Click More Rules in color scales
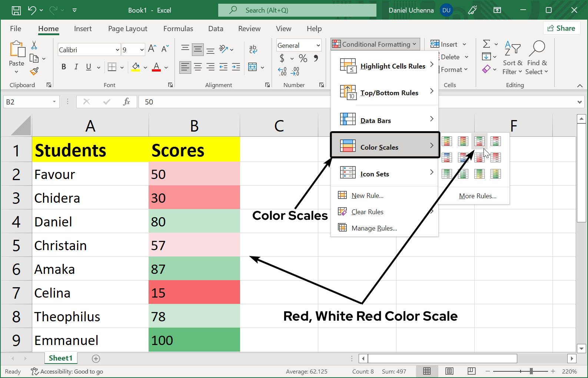The image size is (588, 378). [x=478, y=196]
